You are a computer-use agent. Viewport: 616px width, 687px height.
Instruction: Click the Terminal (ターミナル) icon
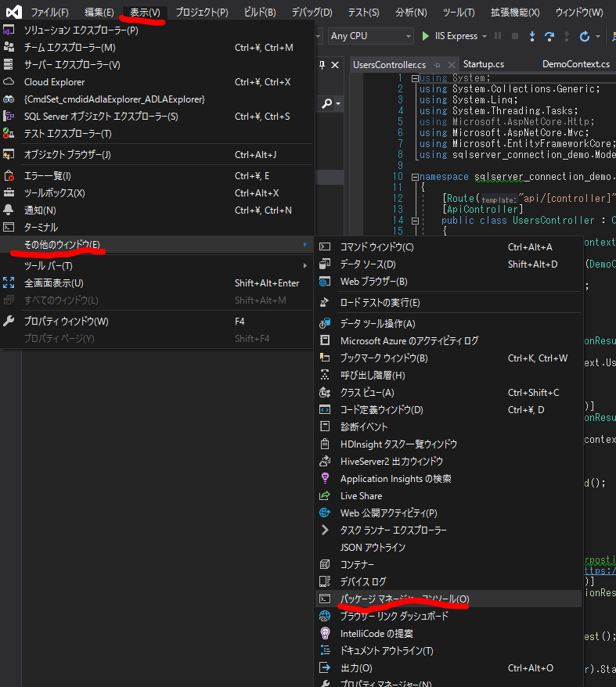click(x=9, y=227)
